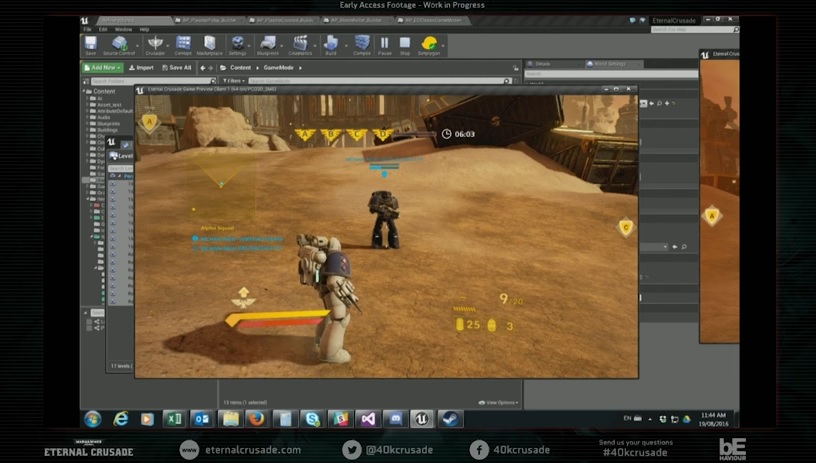
Task: Open the Help menu
Action: tap(144, 30)
